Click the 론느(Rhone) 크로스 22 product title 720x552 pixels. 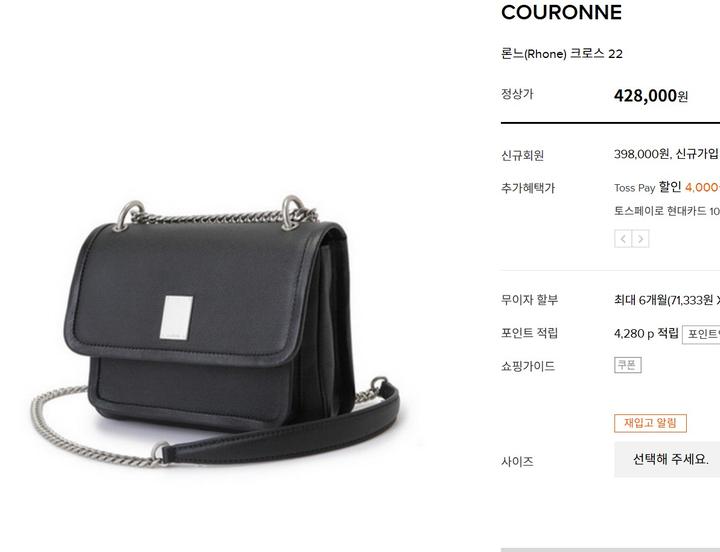tap(562, 54)
